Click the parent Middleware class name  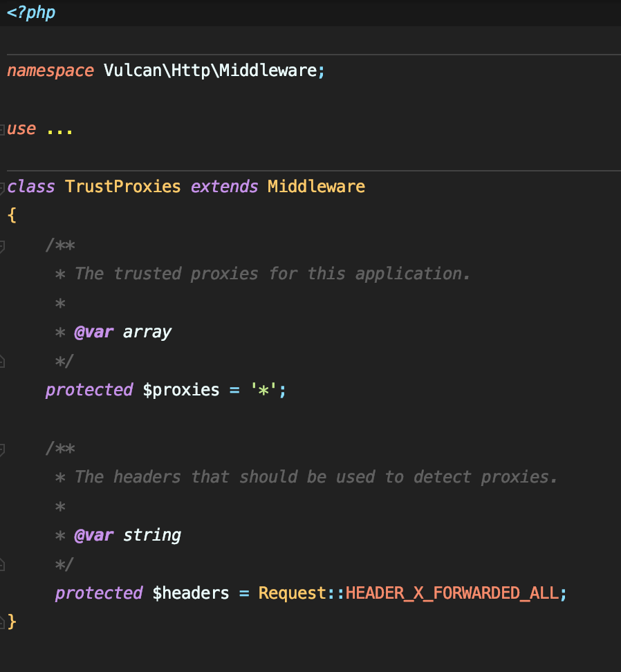click(316, 187)
